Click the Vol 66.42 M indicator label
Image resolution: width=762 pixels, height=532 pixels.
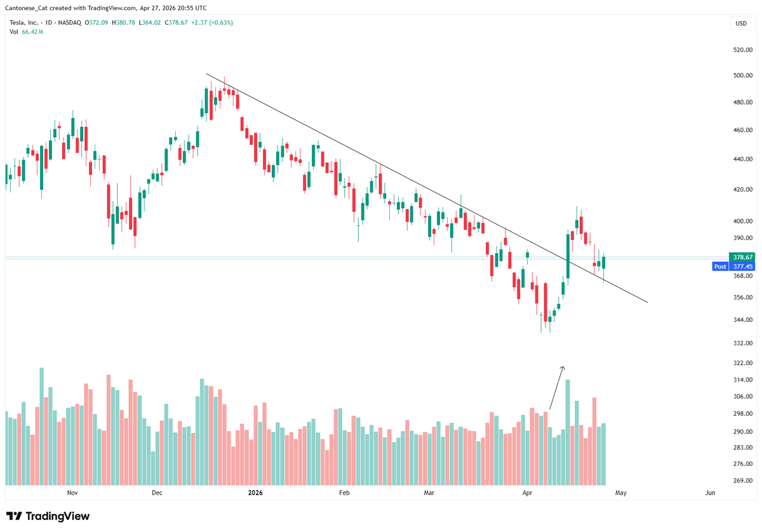(x=26, y=32)
